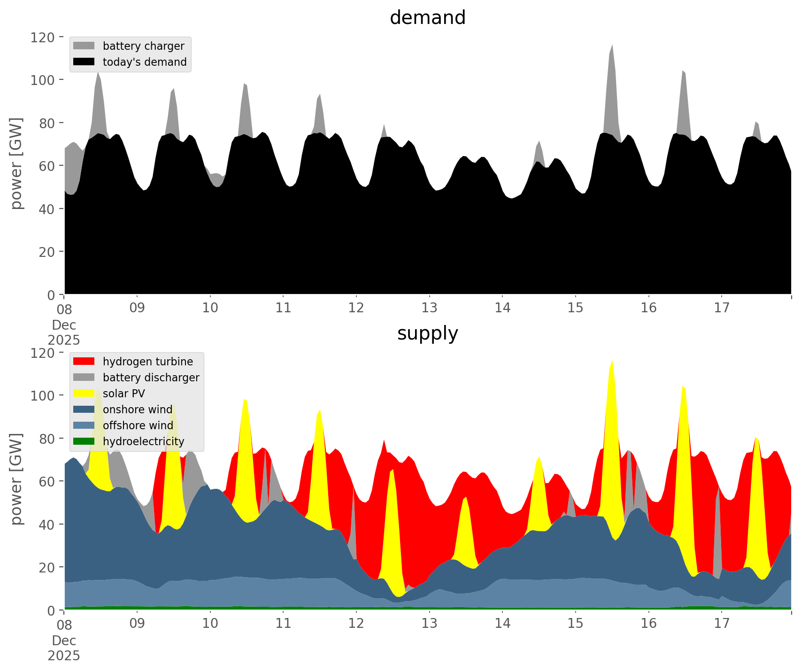Click the onshore wind legend color patch
This screenshot has height=672, width=801.
[85, 409]
